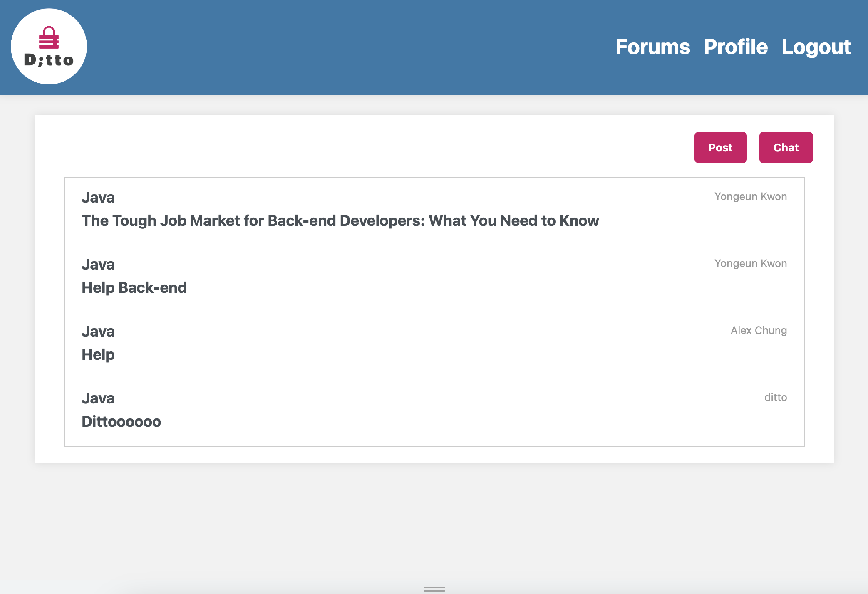Open the Forums page
The width and height of the screenshot is (868, 594).
pyautogui.click(x=652, y=47)
